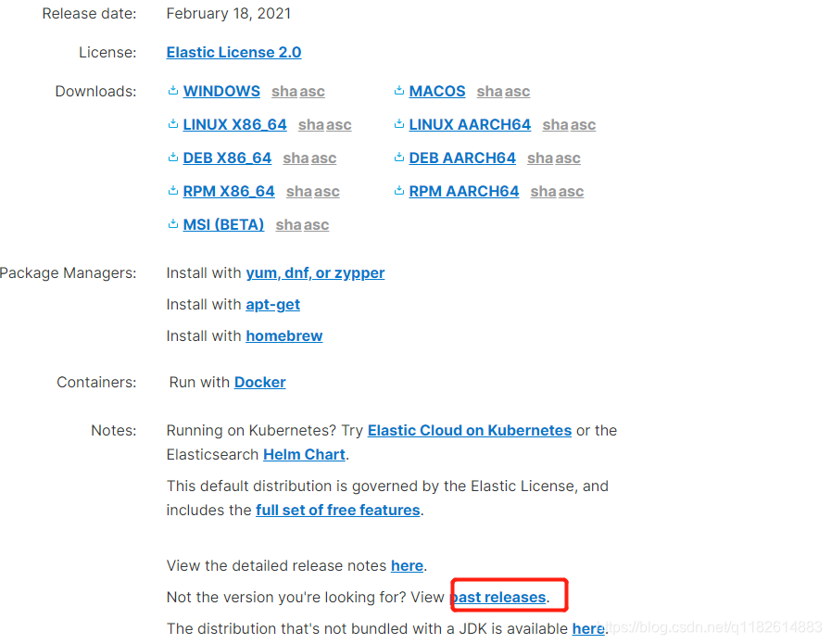
Task: Click the 'Release date:' label
Action: pos(89,14)
